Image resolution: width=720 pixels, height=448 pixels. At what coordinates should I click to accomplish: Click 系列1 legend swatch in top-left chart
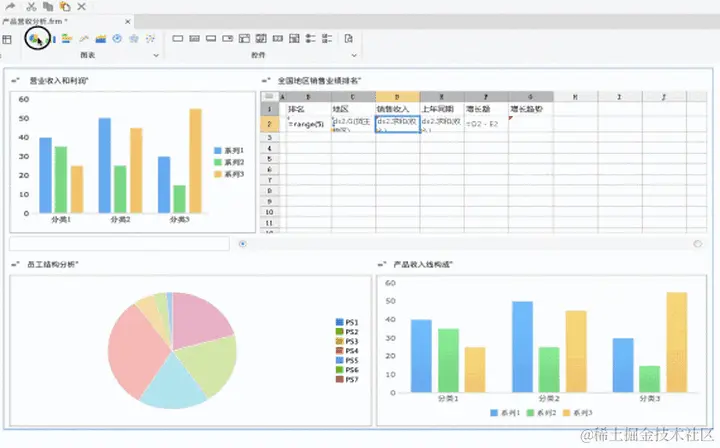pos(218,151)
